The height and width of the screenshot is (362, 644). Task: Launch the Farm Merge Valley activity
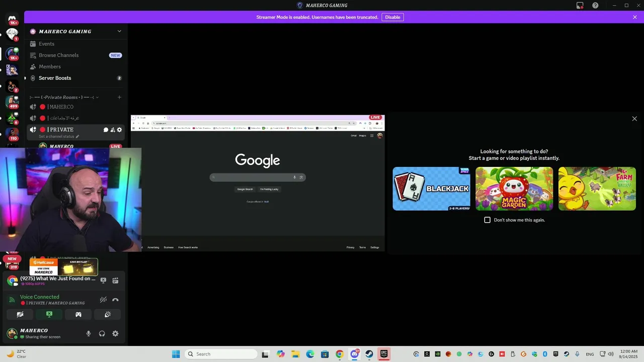(597, 189)
